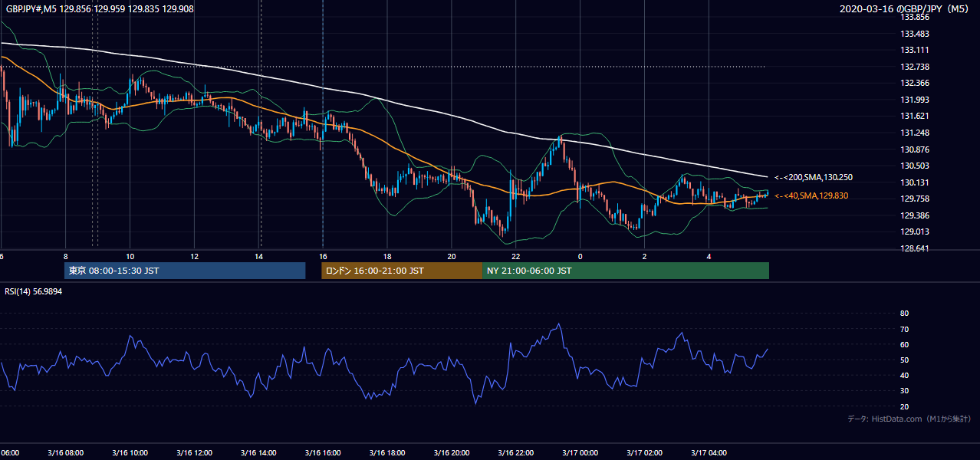Click price axis value 132.366
This screenshot has width=980, height=460.
click(x=914, y=84)
